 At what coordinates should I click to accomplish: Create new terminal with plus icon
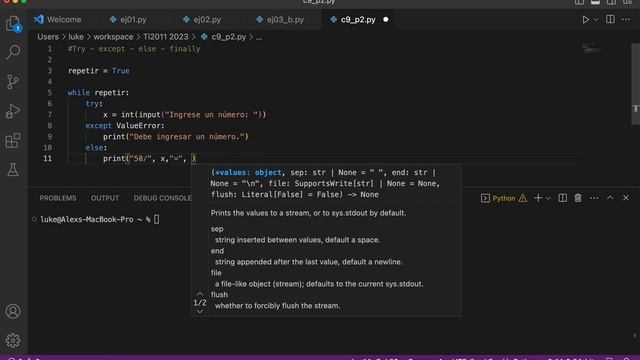point(538,198)
